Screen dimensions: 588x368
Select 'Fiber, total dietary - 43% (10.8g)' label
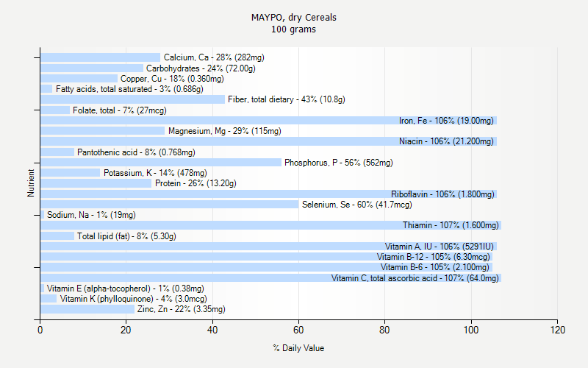tap(287, 99)
